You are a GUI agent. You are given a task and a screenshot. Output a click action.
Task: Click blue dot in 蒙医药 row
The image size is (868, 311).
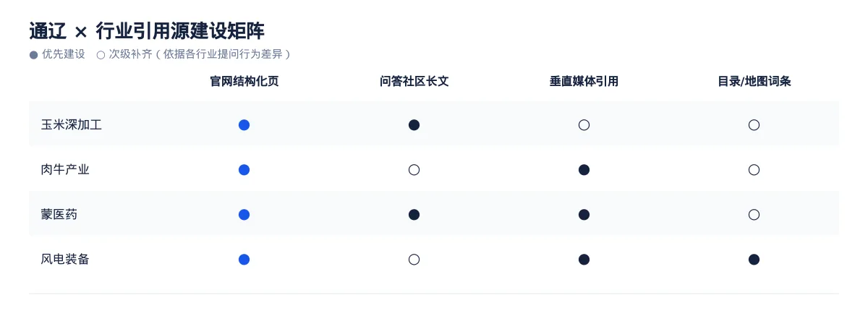[x=244, y=215]
